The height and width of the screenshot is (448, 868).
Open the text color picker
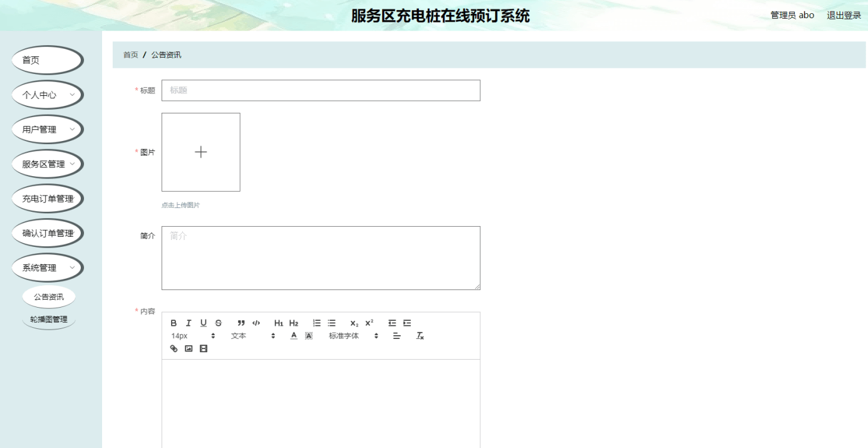coord(293,335)
